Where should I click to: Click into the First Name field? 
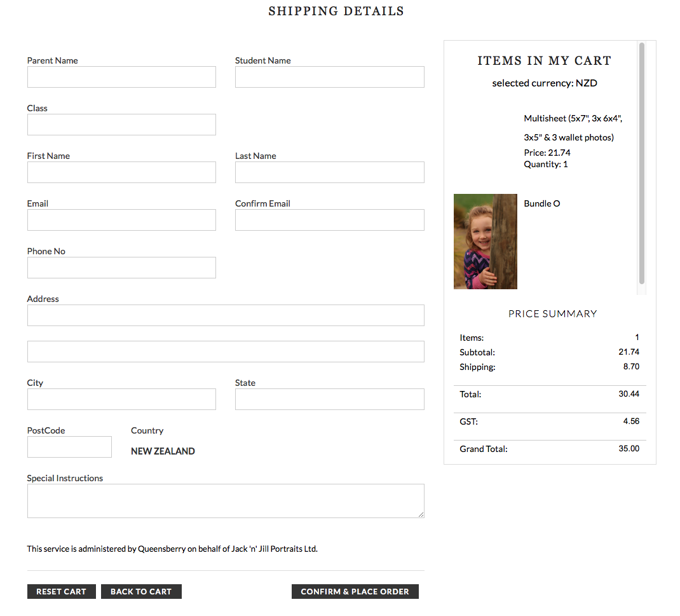[x=121, y=172]
